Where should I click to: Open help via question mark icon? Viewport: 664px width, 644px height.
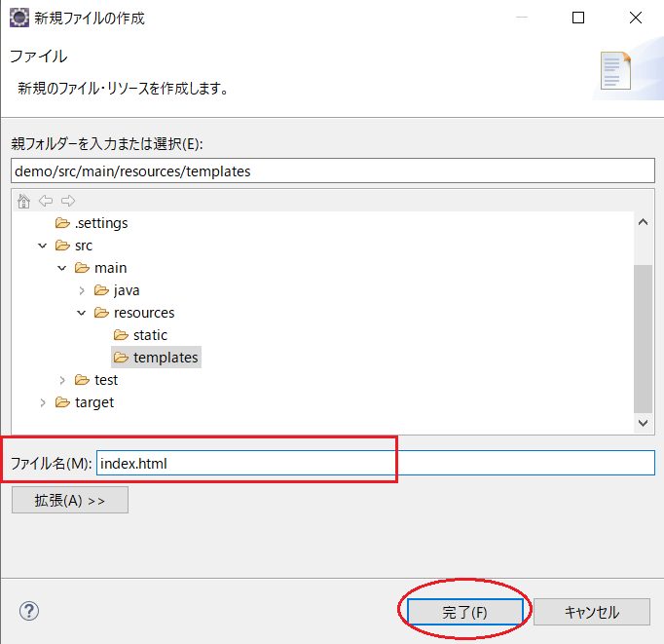[29, 611]
